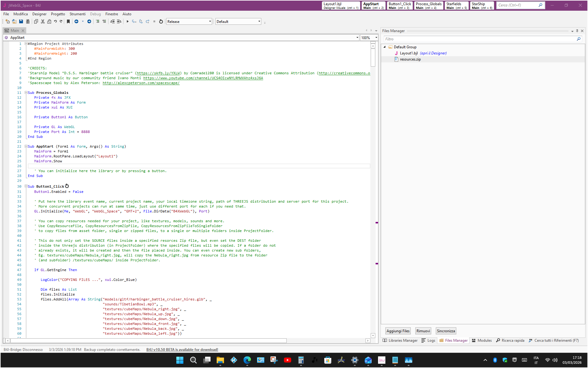
Task: Collapse the Default Group tree node
Action: pos(385,47)
